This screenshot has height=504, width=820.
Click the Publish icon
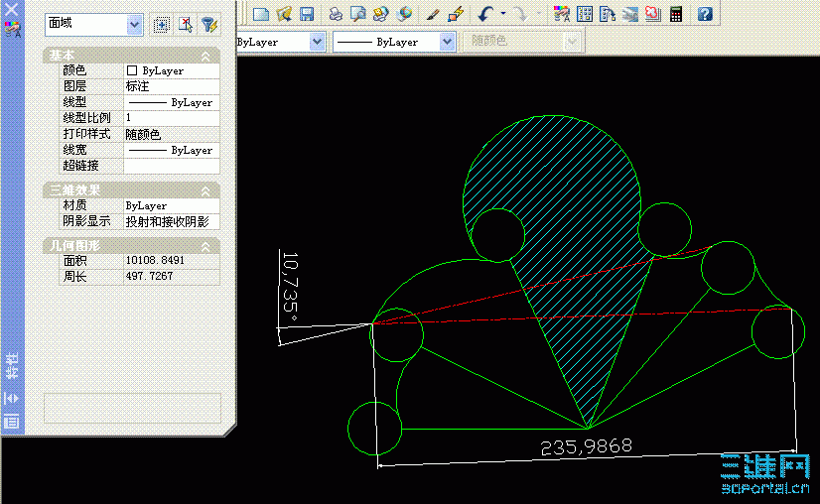pyautogui.click(x=381, y=14)
